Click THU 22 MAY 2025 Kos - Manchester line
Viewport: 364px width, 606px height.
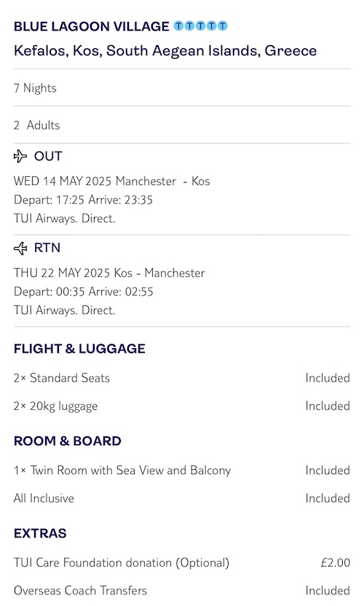pyautogui.click(x=109, y=273)
